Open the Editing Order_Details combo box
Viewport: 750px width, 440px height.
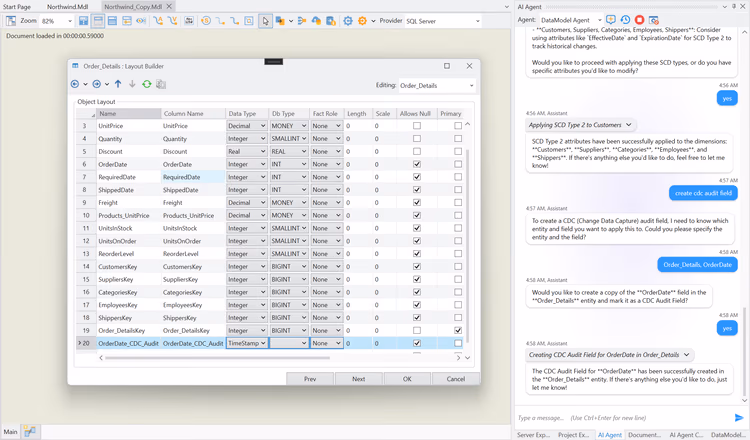click(x=437, y=86)
